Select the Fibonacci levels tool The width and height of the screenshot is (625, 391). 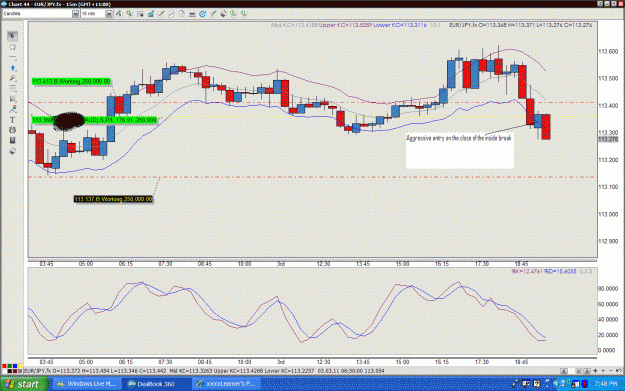[x=12, y=88]
